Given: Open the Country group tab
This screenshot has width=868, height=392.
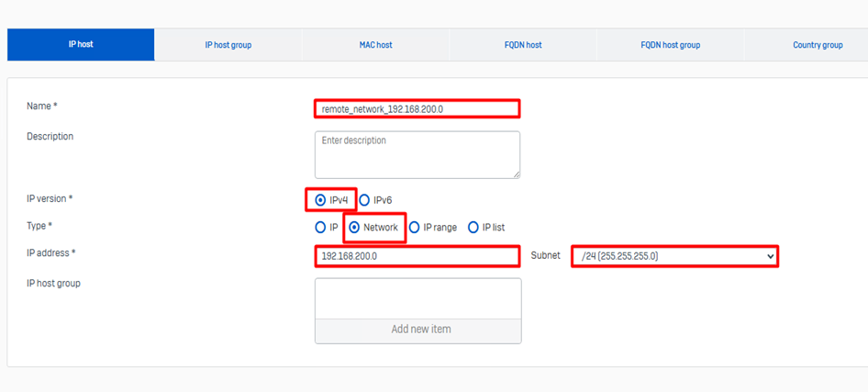Looking at the screenshot, I should (817, 45).
